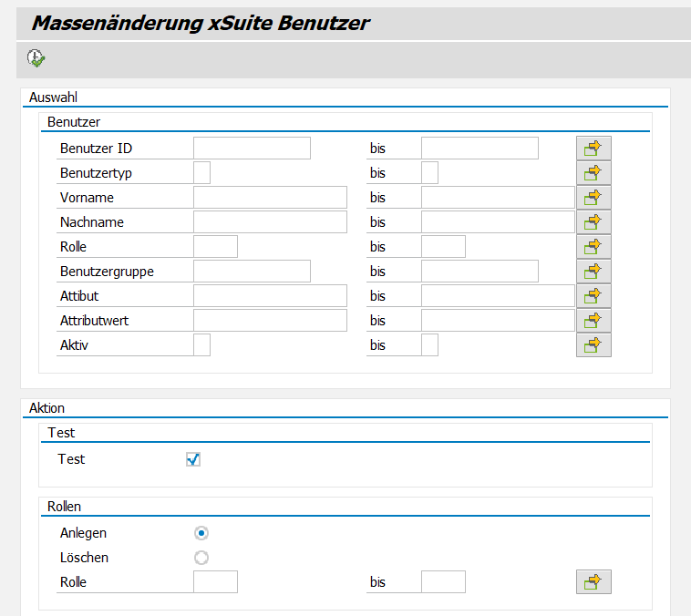Focus the Rolle from field under Rollen

point(215,581)
